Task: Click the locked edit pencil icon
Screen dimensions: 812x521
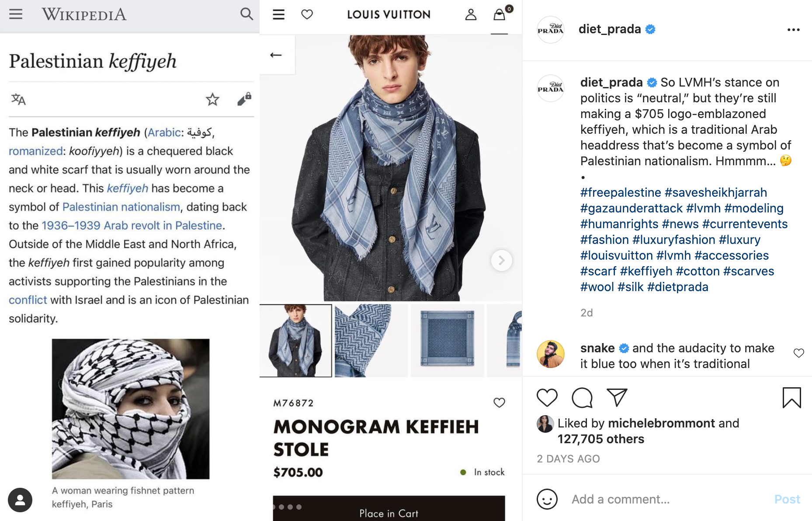Action: [244, 99]
